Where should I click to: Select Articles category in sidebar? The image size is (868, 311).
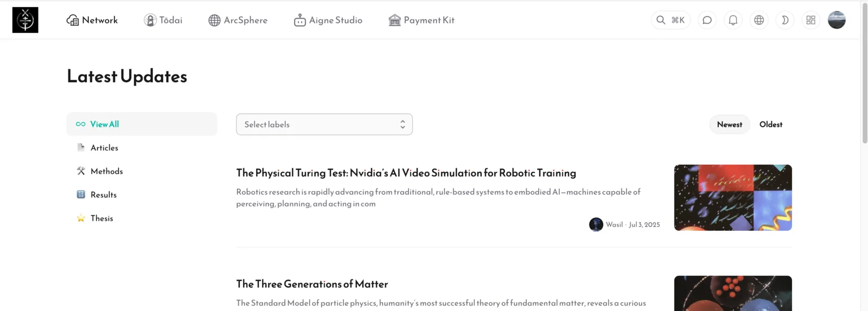click(x=142, y=147)
